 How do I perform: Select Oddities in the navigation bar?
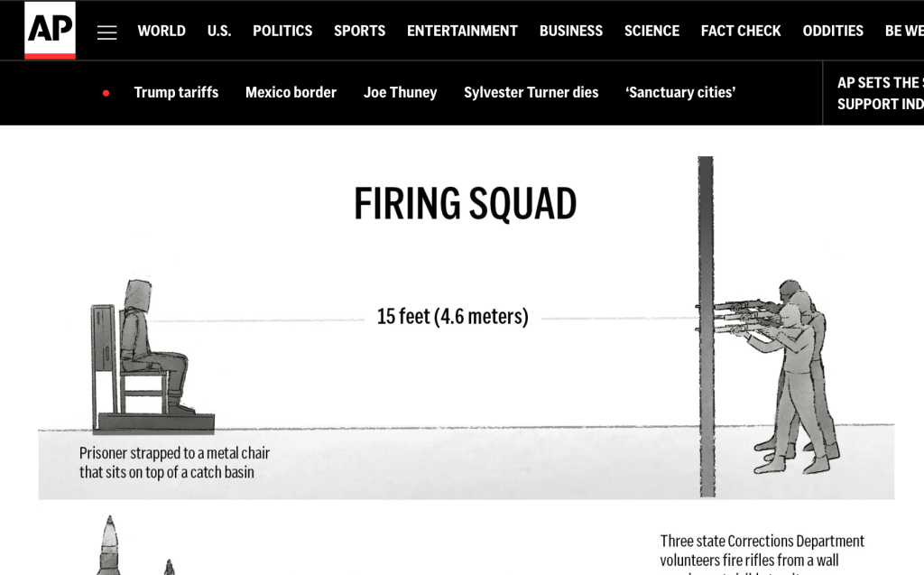(x=833, y=31)
